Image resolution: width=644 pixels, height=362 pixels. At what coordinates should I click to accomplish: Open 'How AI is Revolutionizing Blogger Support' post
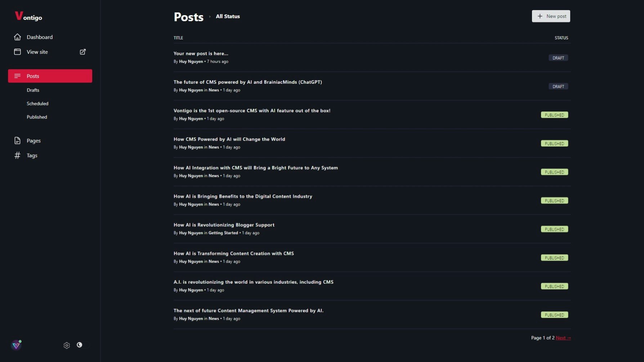[224, 225]
